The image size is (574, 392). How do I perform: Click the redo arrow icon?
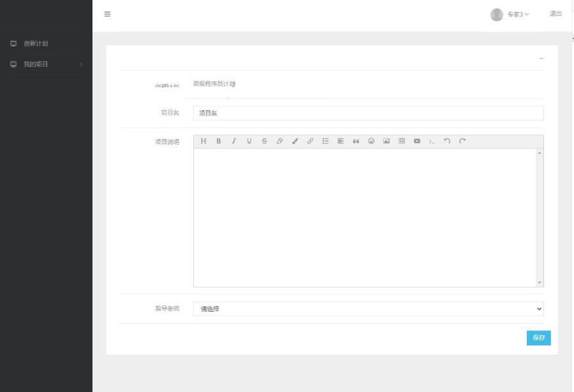[x=462, y=142]
